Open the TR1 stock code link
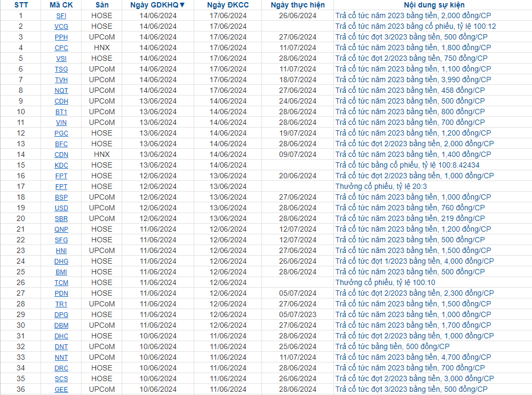 coord(61,304)
